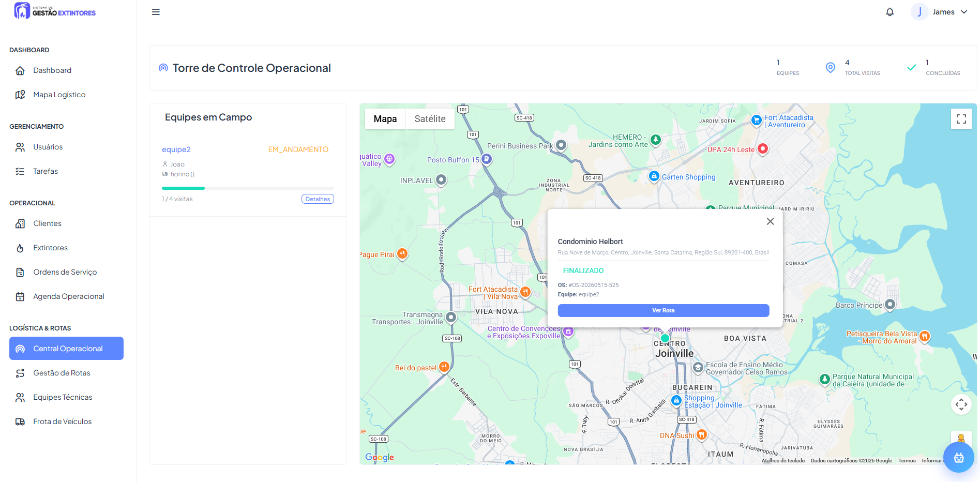Click Transmagna Transportes marker
Image resolution: width=980 pixels, height=482 pixels.
click(451, 317)
